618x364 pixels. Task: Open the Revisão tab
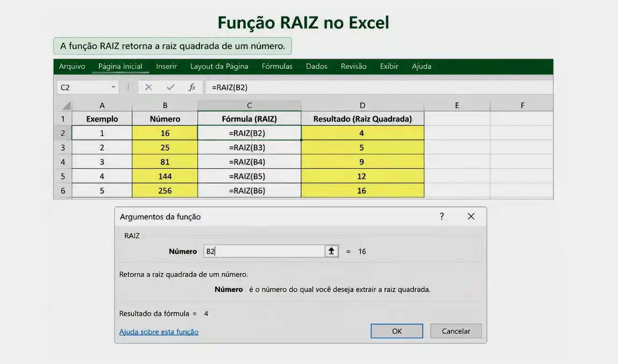point(353,66)
